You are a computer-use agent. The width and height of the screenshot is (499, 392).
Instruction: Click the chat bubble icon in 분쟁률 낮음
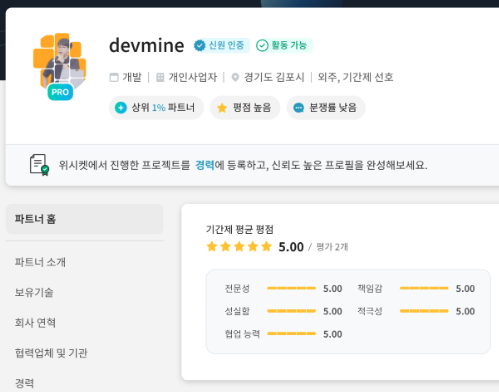coord(298,108)
